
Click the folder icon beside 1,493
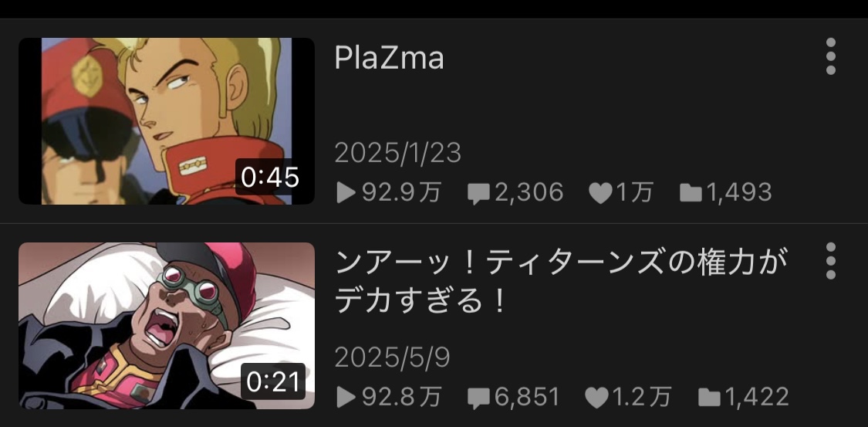pos(691,193)
